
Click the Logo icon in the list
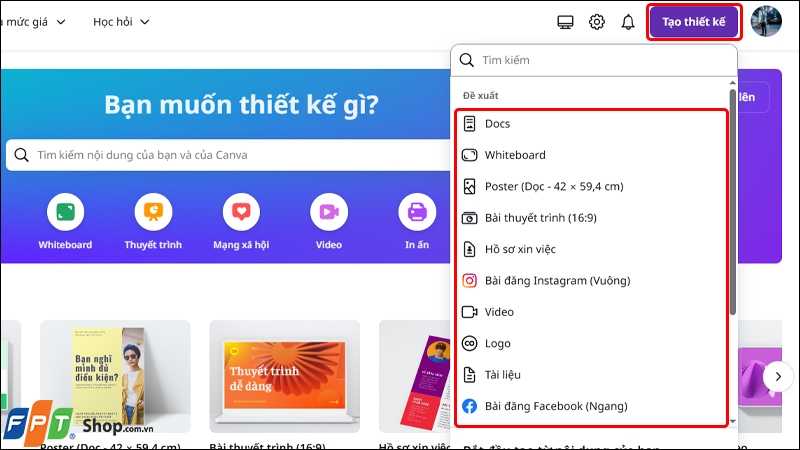(469, 343)
